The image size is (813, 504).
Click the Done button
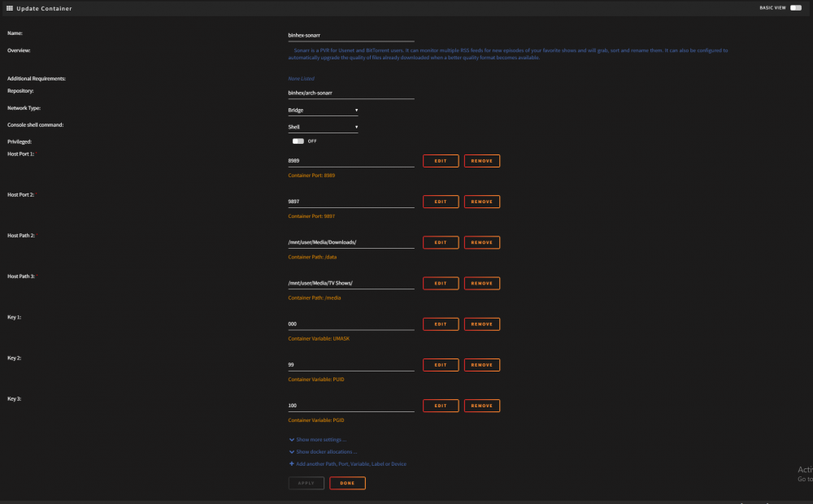(x=347, y=483)
